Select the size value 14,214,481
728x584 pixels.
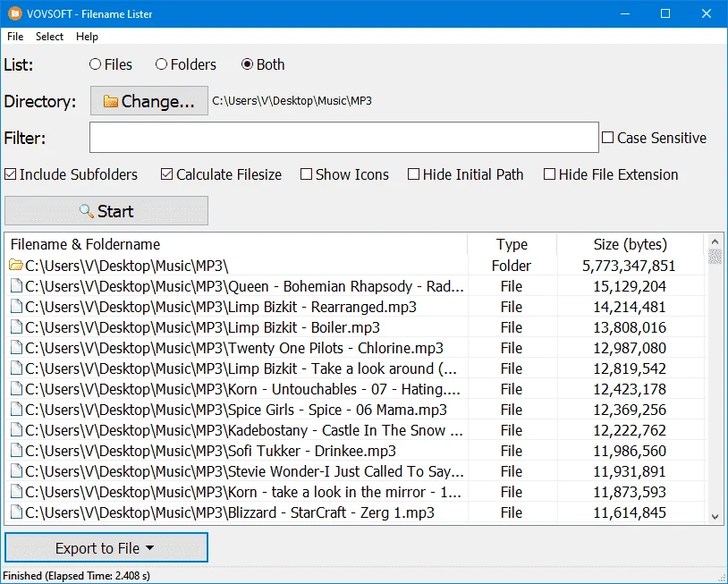[x=630, y=307]
